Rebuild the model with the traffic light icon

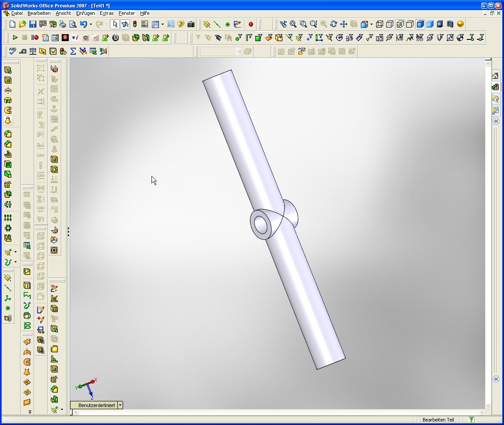pos(135,24)
